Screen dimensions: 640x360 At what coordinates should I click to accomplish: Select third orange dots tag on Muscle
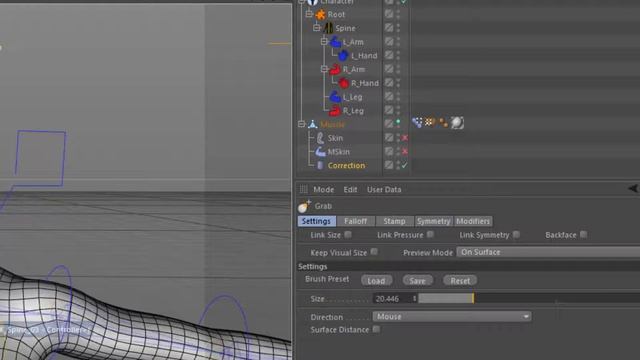tap(443, 122)
